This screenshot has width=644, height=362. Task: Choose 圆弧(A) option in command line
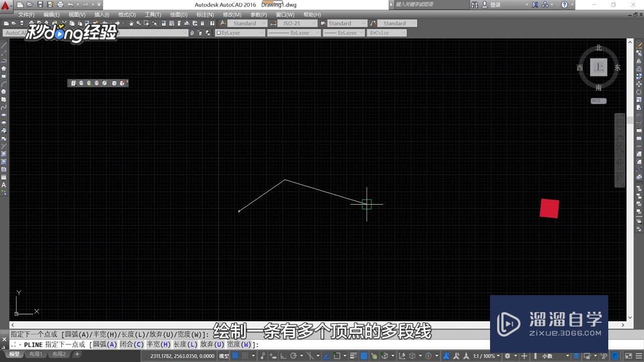[x=105, y=344]
